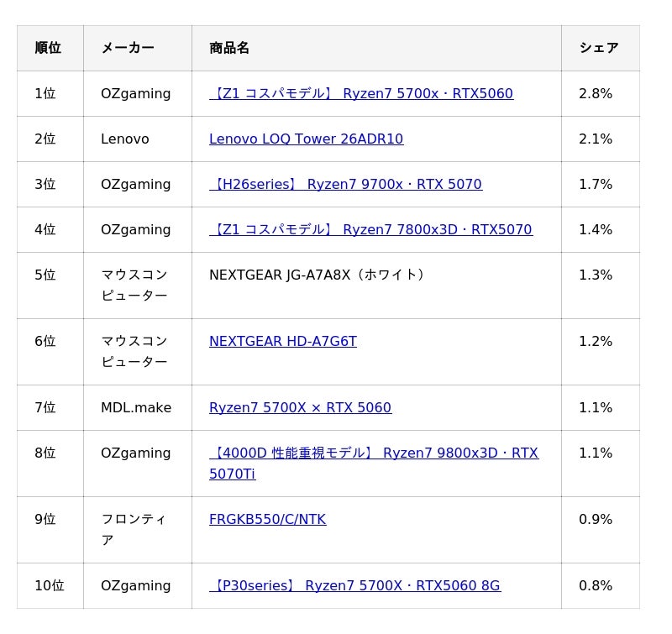Open the Lenovo LOQ Tower 26ADR10 link

click(x=306, y=139)
